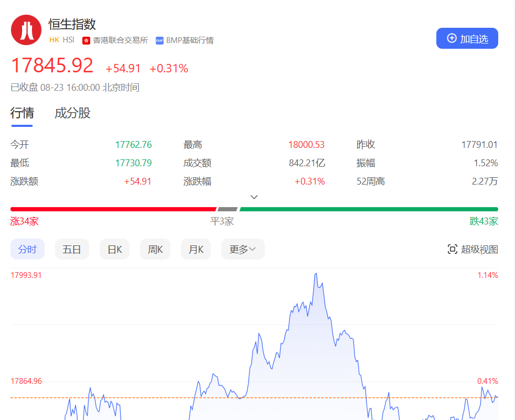Screen dimensions: 515x420
Task: Click the chart axis label 17993.91
Action: (26, 275)
